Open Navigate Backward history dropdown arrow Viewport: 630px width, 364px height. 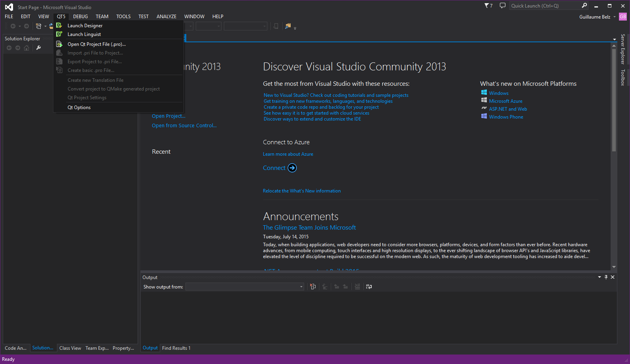20,26
